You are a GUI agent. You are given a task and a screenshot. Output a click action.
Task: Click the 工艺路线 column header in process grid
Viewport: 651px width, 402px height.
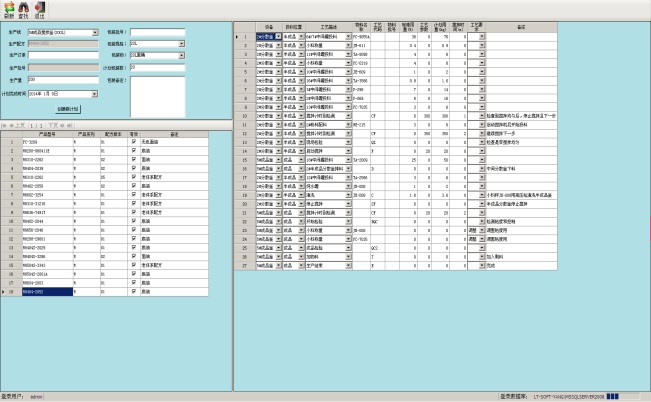coord(328,27)
